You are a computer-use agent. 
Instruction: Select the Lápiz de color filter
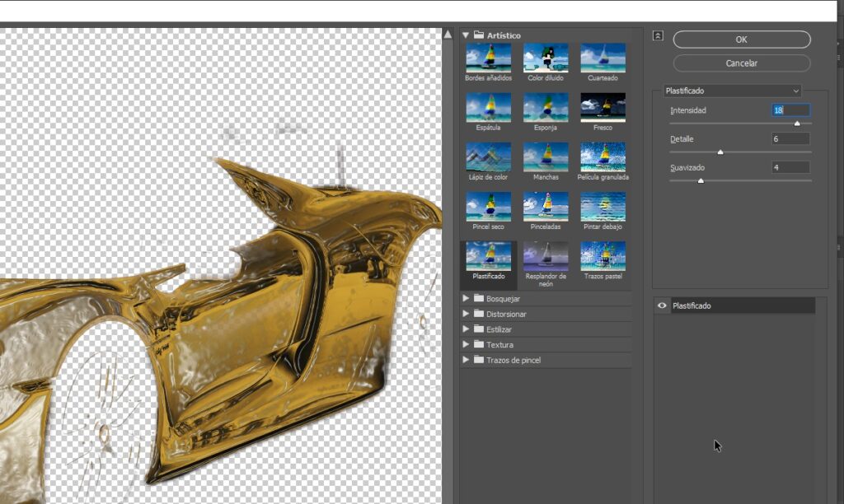(x=488, y=158)
